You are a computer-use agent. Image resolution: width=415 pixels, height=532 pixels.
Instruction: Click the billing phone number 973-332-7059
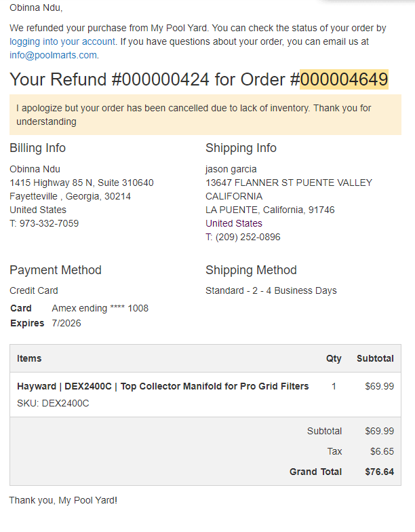tap(49, 223)
